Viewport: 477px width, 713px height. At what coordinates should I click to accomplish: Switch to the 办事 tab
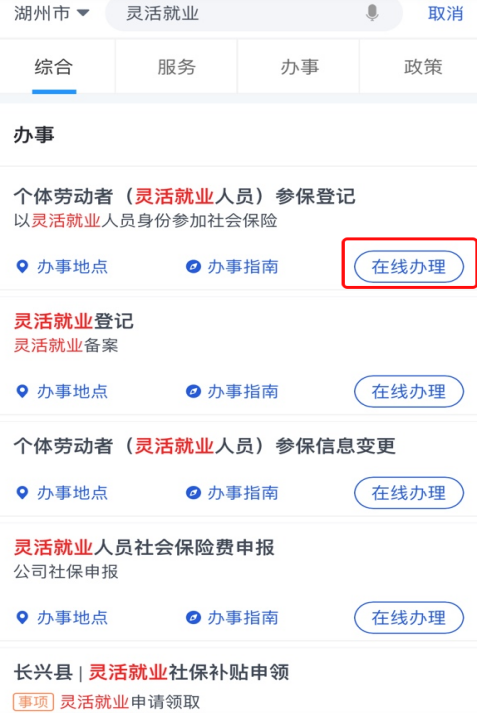click(x=299, y=67)
